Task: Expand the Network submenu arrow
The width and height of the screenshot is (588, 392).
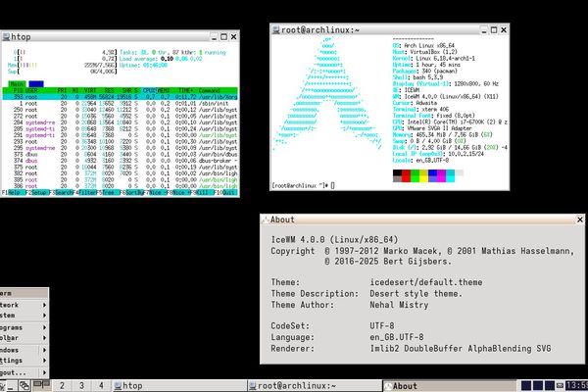Action: [45, 305]
